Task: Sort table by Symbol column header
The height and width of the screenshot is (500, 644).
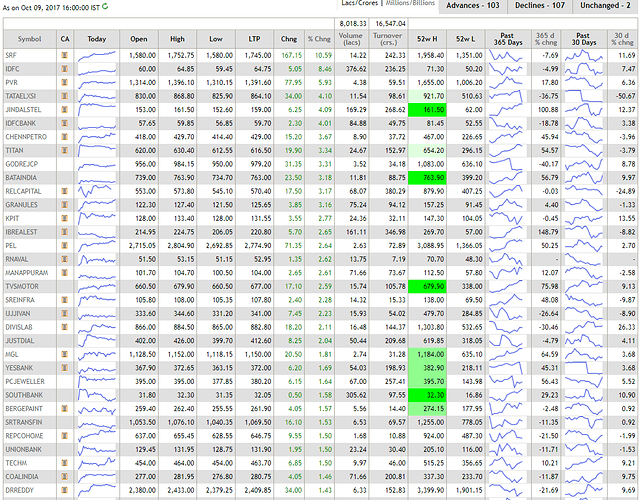Action: click(30, 39)
